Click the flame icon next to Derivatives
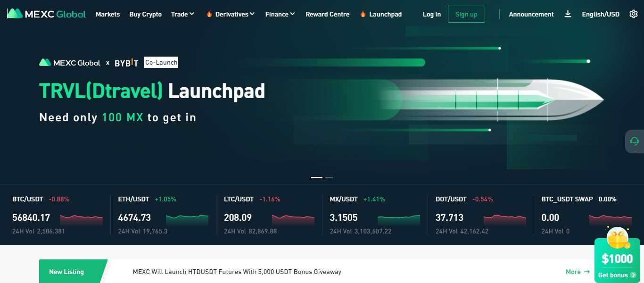Screen dimensions: 644x283 pos(208,14)
